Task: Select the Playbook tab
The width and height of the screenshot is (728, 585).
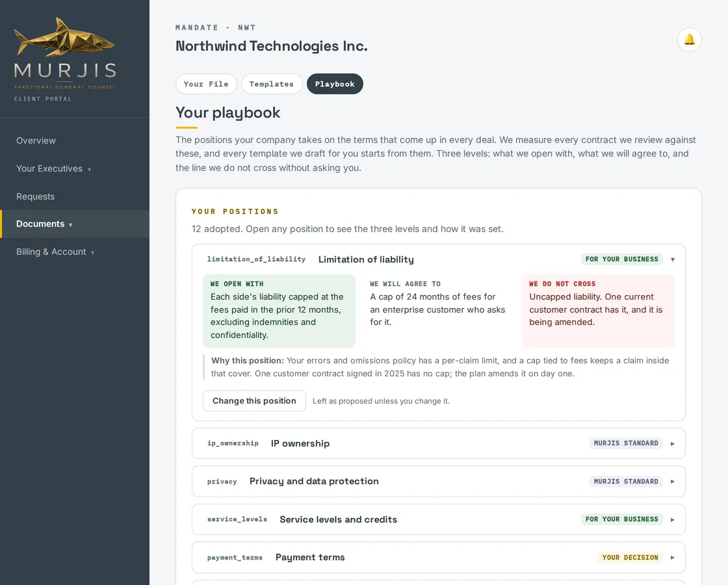Action: click(335, 84)
